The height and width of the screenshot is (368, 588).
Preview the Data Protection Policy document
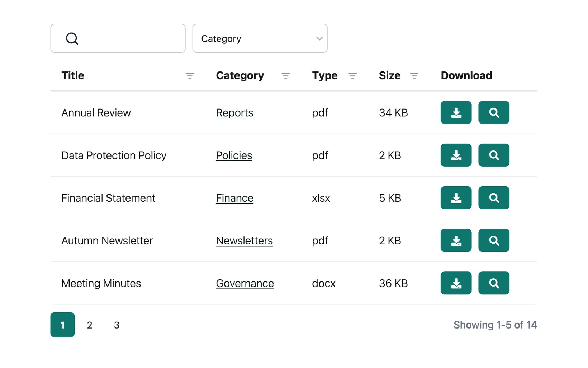click(x=494, y=155)
